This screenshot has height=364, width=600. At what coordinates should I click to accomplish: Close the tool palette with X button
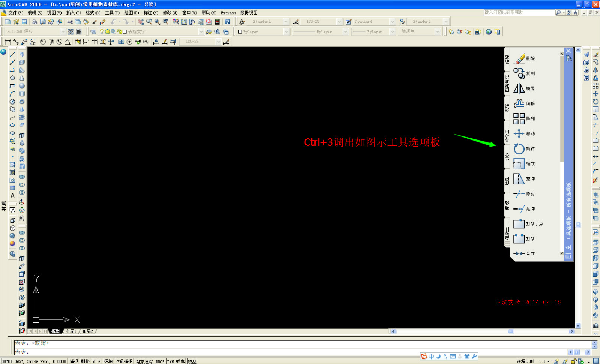tap(568, 51)
